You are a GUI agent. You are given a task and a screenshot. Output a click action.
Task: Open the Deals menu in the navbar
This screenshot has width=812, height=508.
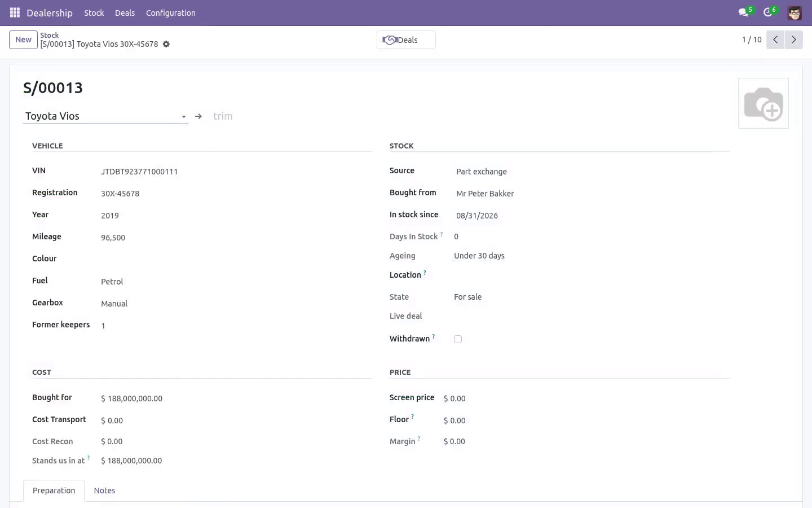click(125, 12)
